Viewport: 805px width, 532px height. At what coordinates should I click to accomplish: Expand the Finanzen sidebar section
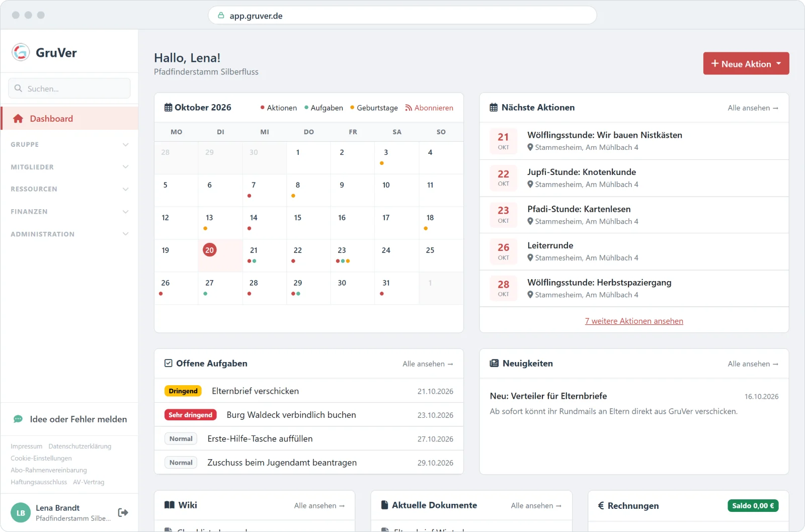tap(69, 212)
